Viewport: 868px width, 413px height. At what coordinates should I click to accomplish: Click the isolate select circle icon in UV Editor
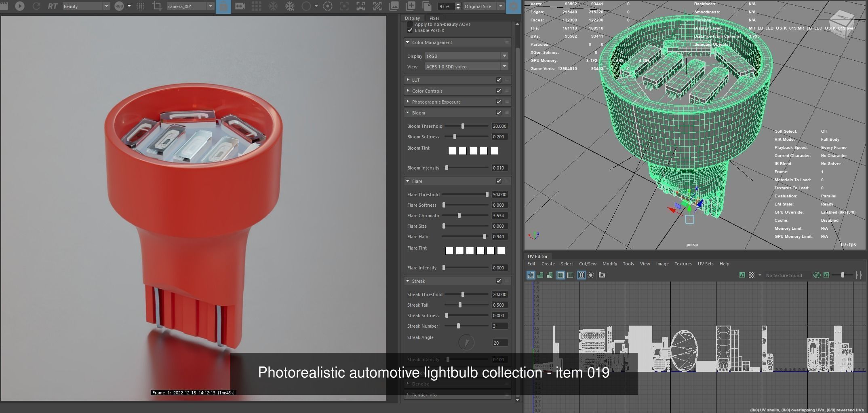point(591,275)
